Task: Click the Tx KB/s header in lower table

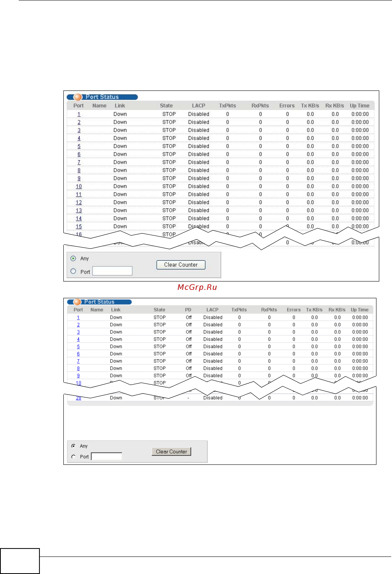Action: click(314, 310)
